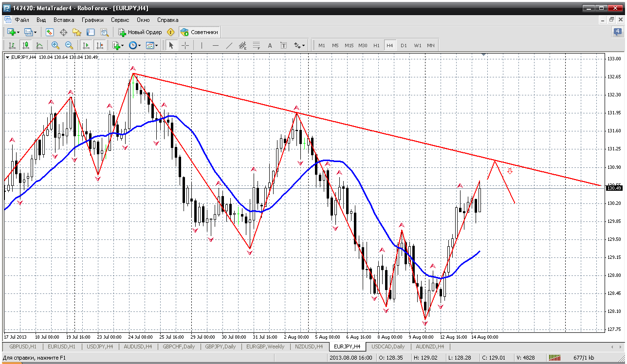627x364 pixels.
Task: Select the cursor arrow tool
Action: [171, 45]
